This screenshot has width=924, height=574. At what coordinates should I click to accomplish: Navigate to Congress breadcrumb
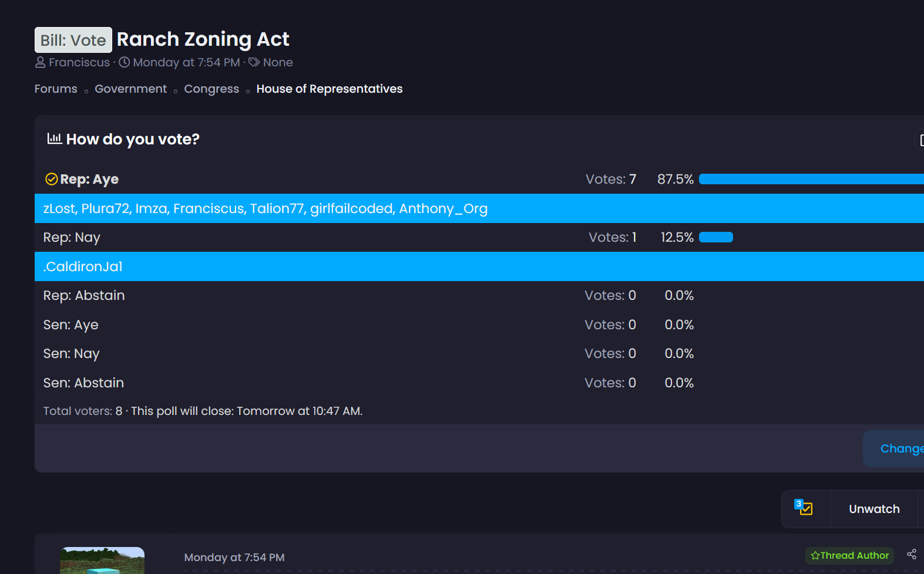pyautogui.click(x=211, y=89)
